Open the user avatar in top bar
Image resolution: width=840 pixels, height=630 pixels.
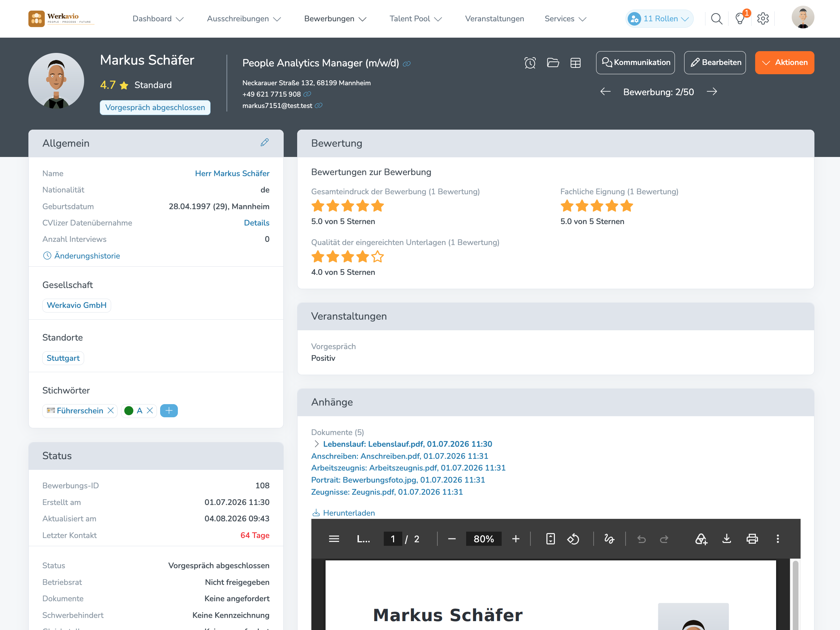pos(802,17)
